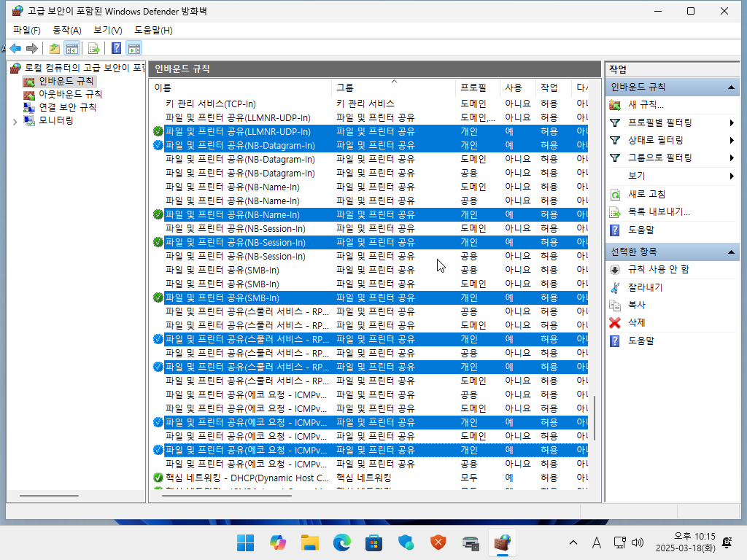Click the 상태로 필터링 funnel icon
This screenshot has height=560, width=747.
coord(615,141)
